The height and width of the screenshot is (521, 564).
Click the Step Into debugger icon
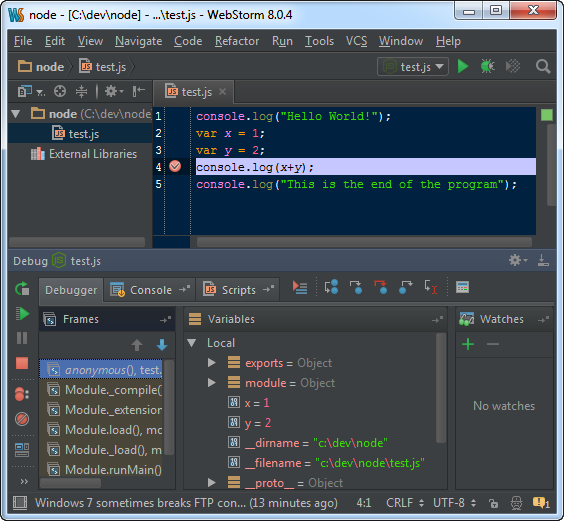click(x=356, y=287)
